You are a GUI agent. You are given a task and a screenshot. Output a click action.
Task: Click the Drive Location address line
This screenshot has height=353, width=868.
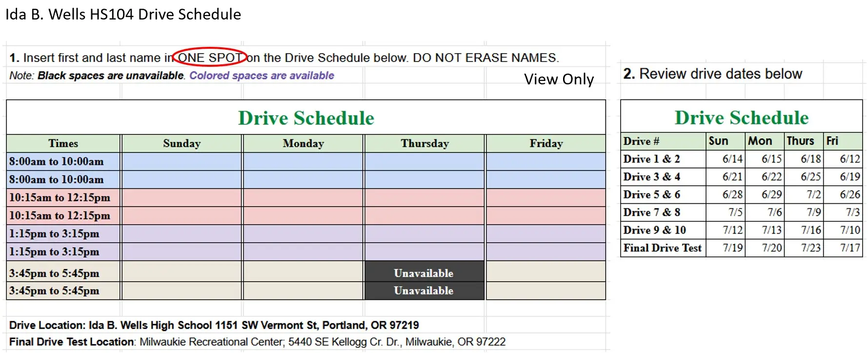[x=214, y=325]
